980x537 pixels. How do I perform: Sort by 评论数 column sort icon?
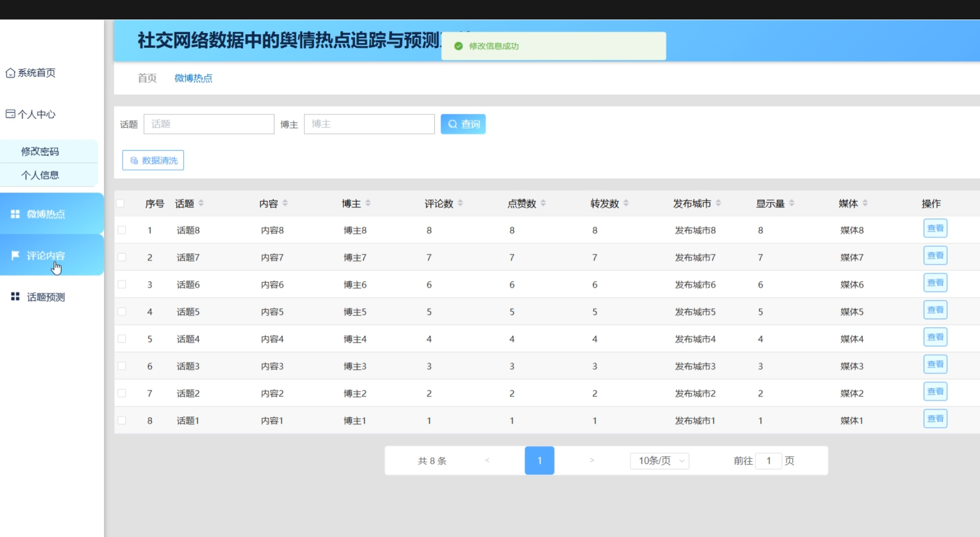click(x=461, y=203)
